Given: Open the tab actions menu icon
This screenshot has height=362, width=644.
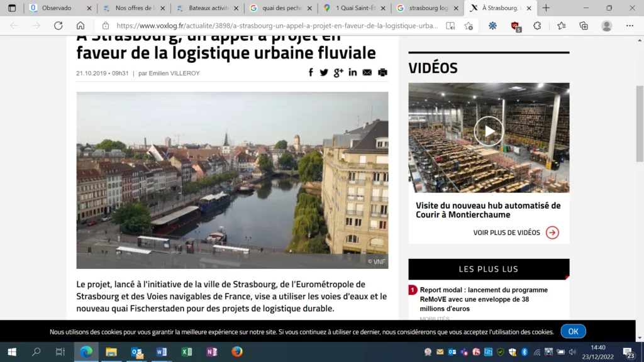Looking at the screenshot, I should coord(12,8).
